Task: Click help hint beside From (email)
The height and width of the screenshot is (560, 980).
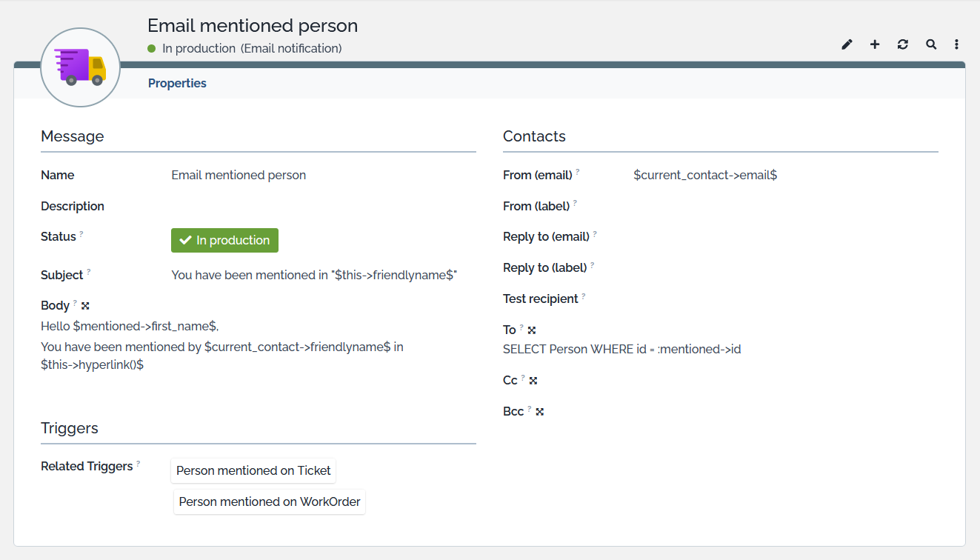Action: [578, 172]
